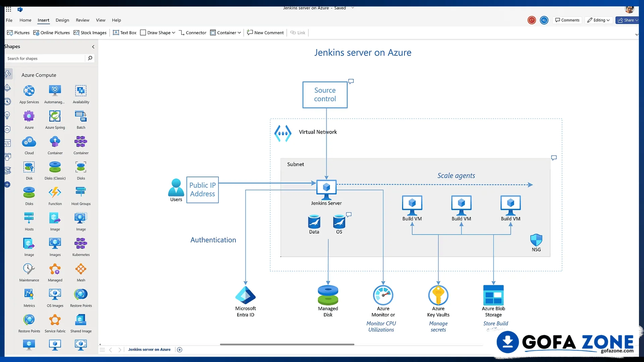Insert a Text Box

[125, 33]
